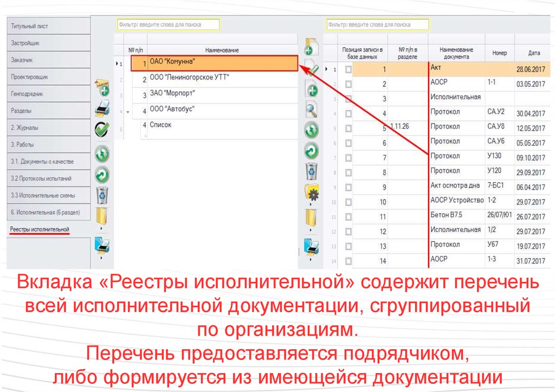
Task: Switch to the 3. Работы tab
Action: pos(49,144)
